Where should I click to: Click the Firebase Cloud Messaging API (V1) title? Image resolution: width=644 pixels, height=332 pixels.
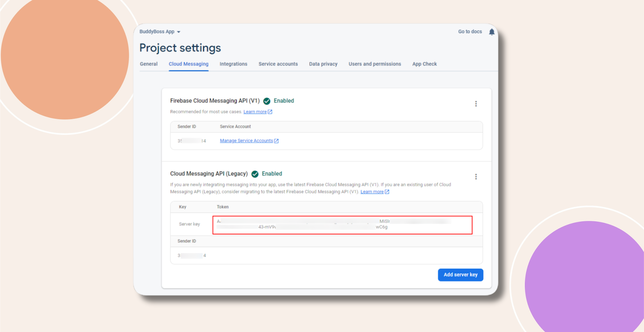tap(215, 101)
